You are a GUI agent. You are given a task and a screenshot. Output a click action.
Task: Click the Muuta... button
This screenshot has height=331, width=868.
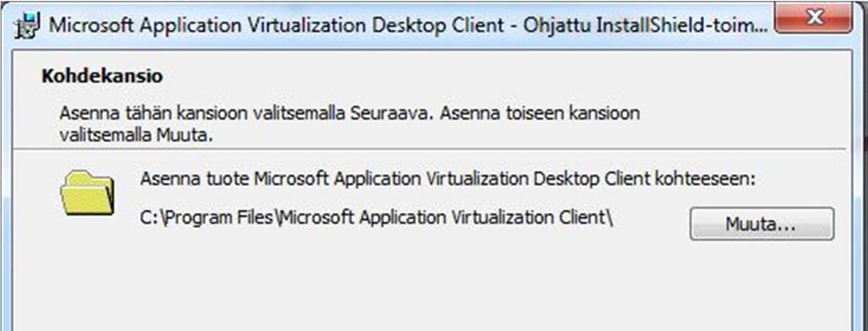pyautogui.click(x=762, y=223)
